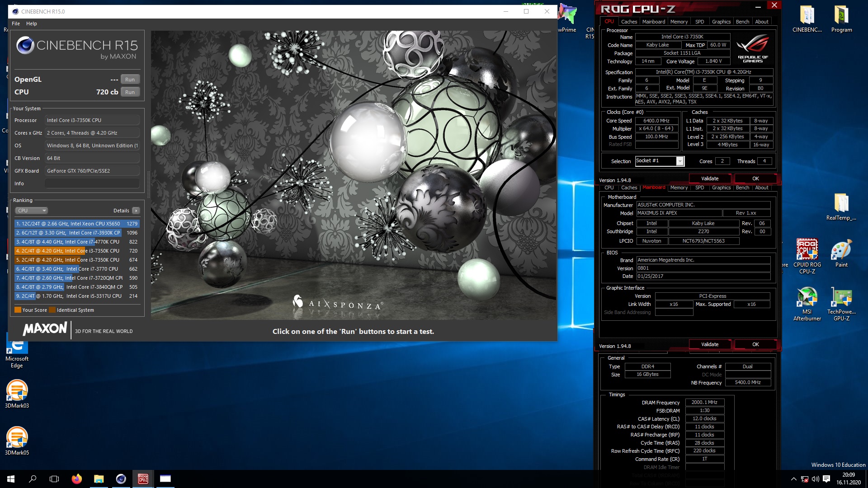Select ranking entry Core i5-3317U
Screen dimensions: 868x488
[77, 296]
